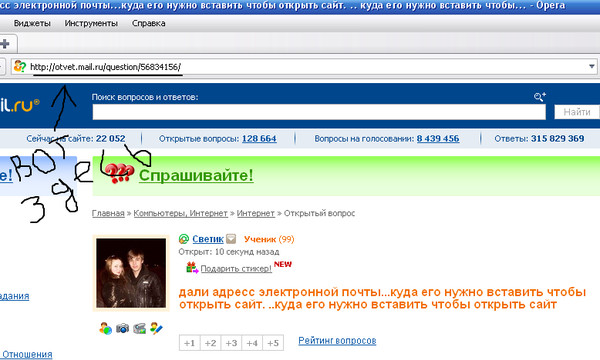Click the red question marks icon
The image size is (600, 360).
pos(119,173)
